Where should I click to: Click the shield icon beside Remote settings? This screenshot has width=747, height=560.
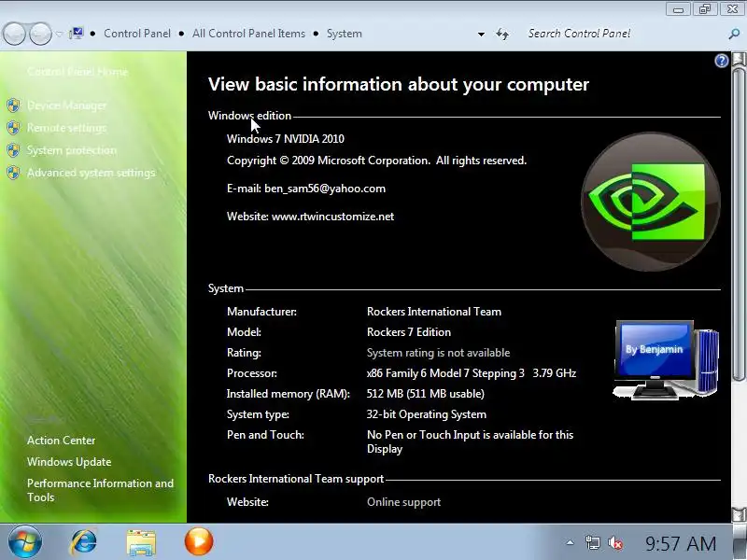(13, 128)
